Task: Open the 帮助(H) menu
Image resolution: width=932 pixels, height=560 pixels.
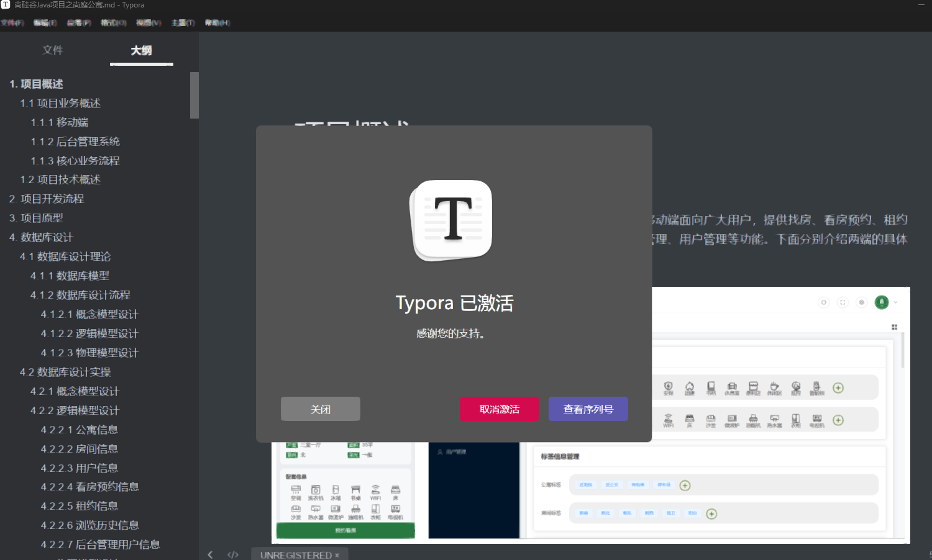Action: point(217,23)
